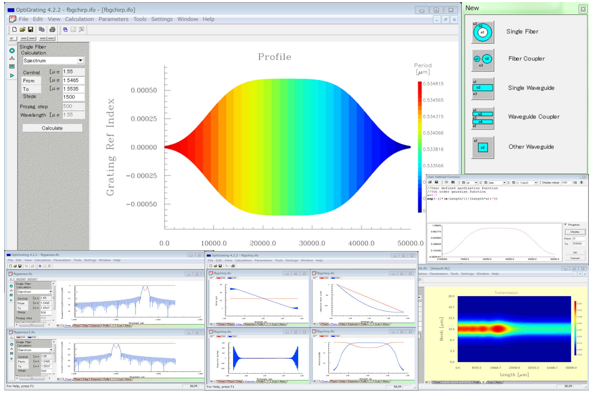
Task: Open the function list dropdown in User Defined Function toolbar
Action: pyautogui.click(x=527, y=182)
